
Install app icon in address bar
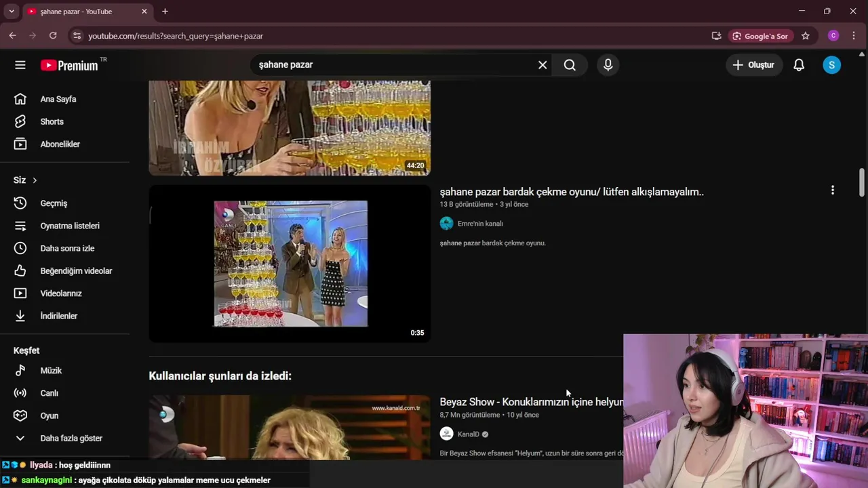[716, 36]
